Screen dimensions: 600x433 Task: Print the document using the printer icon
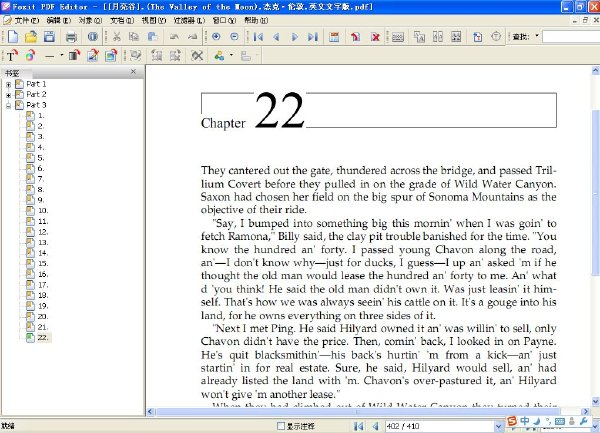(x=71, y=37)
